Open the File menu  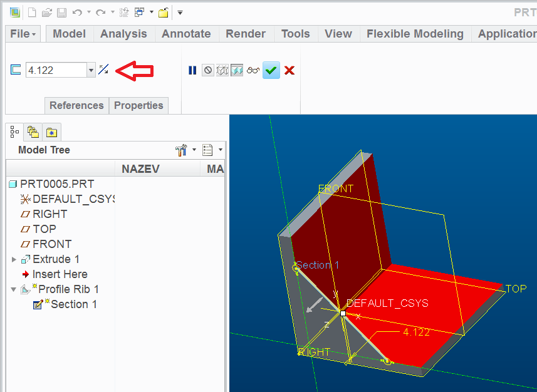click(x=23, y=34)
